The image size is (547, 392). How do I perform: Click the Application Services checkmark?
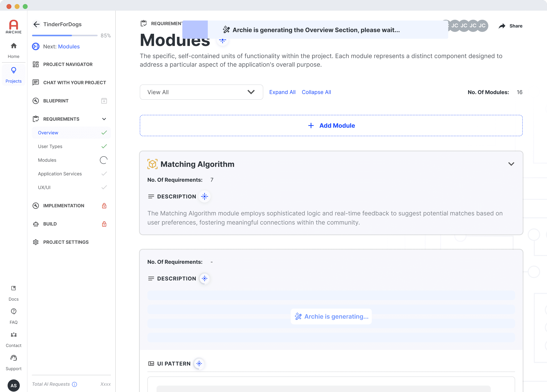(104, 174)
